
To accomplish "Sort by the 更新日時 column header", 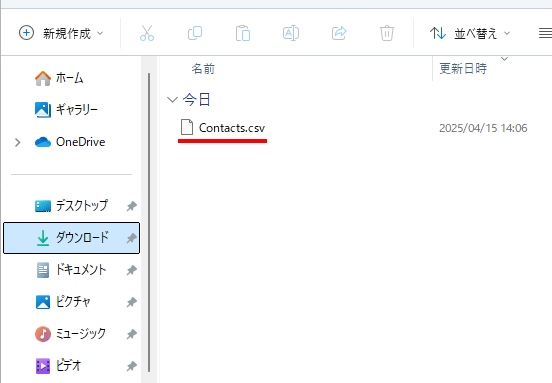I will pos(463,68).
